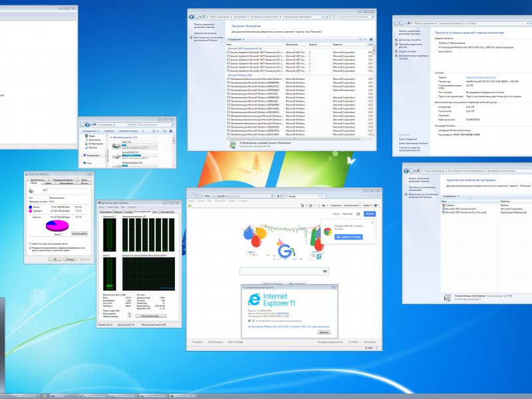532x399 pixels.
Task: Click the Chrome logo in the Google promo
Action: click(x=327, y=231)
